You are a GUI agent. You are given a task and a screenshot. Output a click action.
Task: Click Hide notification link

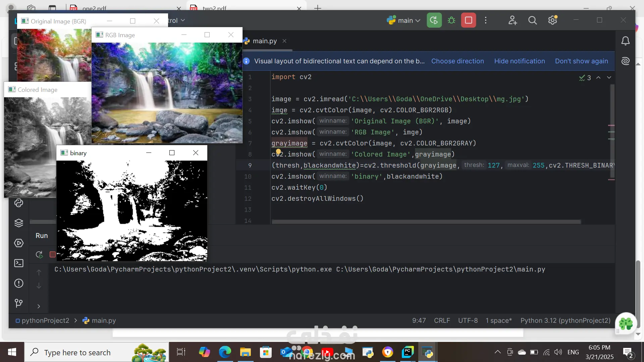(x=519, y=61)
